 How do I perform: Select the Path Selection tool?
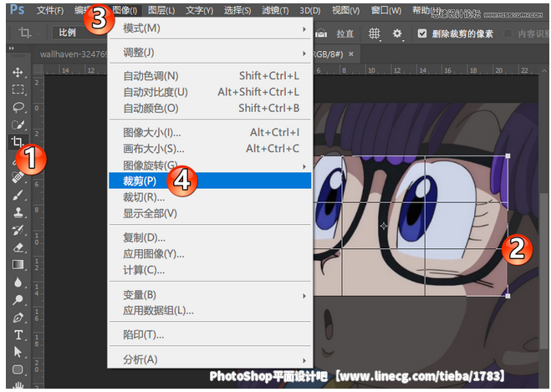pos(18,352)
